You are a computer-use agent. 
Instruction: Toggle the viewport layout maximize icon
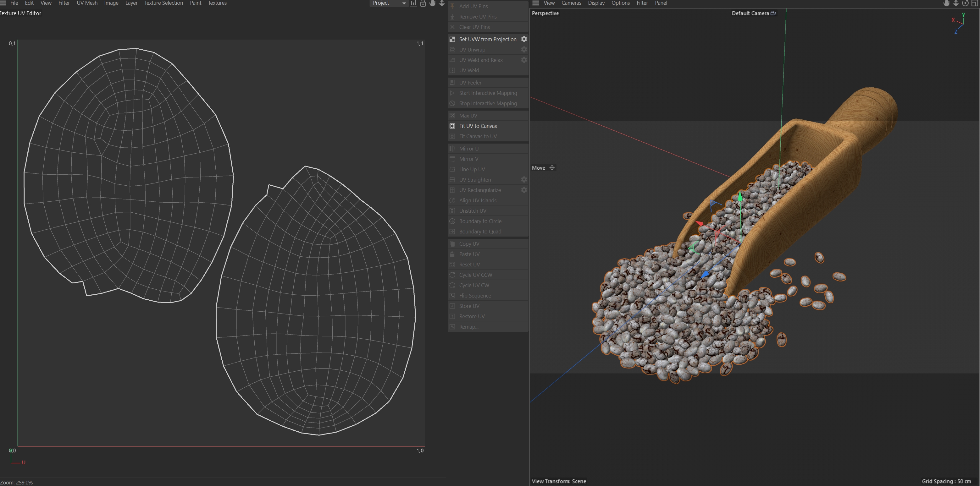click(975, 3)
